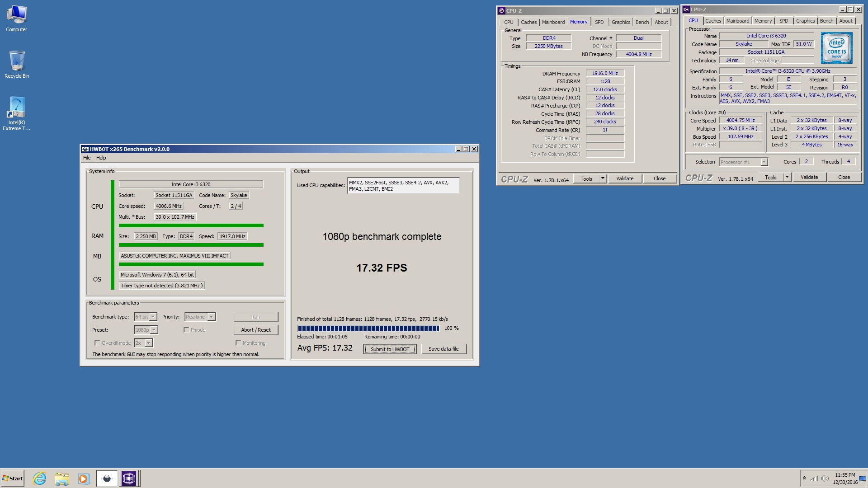Expand Processor #1 selection dropdown
This screenshot has height=488, width=868.
coord(764,162)
